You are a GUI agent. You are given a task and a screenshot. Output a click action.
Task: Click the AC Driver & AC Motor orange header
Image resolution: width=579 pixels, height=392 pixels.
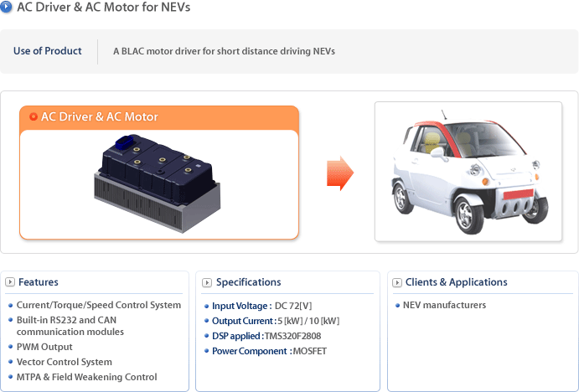click(159, 117)
